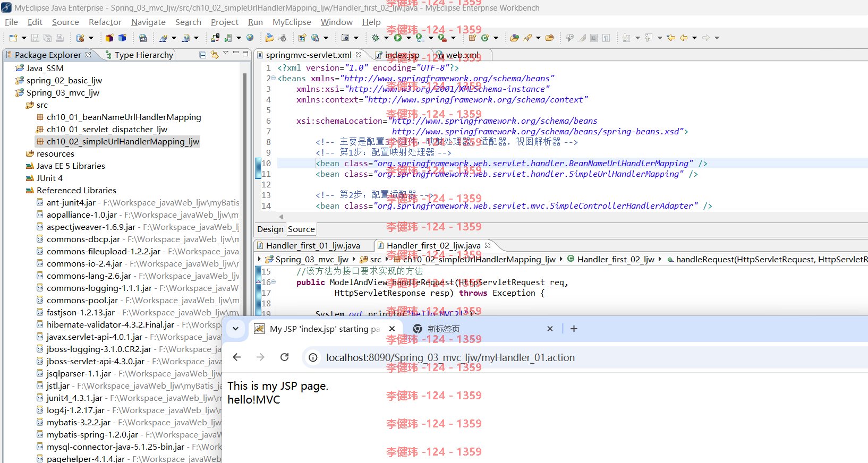
Task: Click the Next Annotation icon
Action: tap(626, 38)
